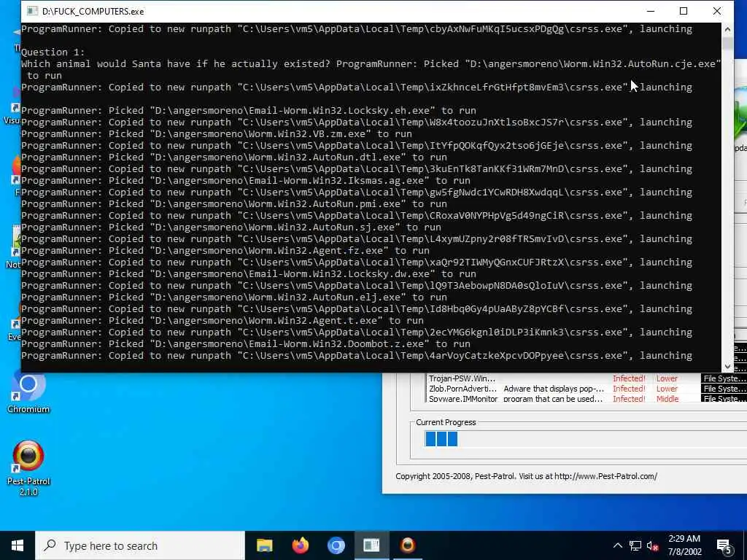Click the Email-Worm.Win32.Doombot.z.exe console line
Viewport: 747px width, 560px height.
(x=246, y=344)
